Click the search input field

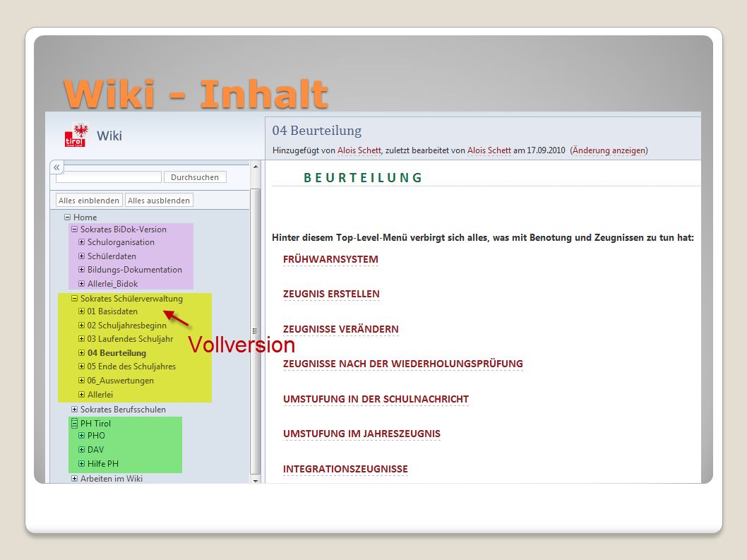109,177
